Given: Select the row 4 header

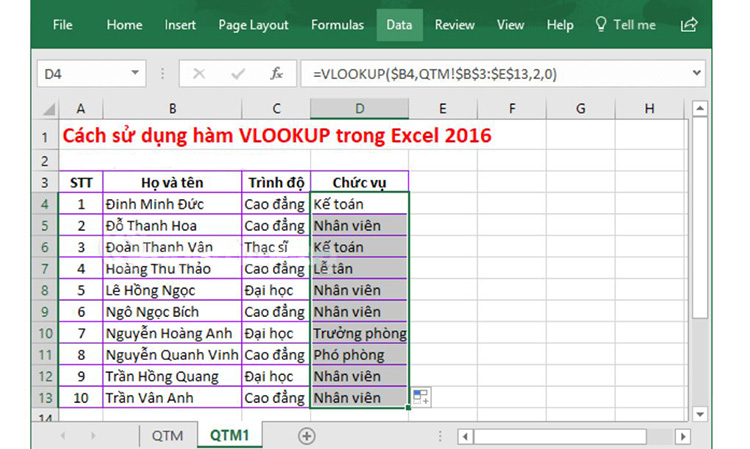Looking at the screenshot, I should coord(45,204).
